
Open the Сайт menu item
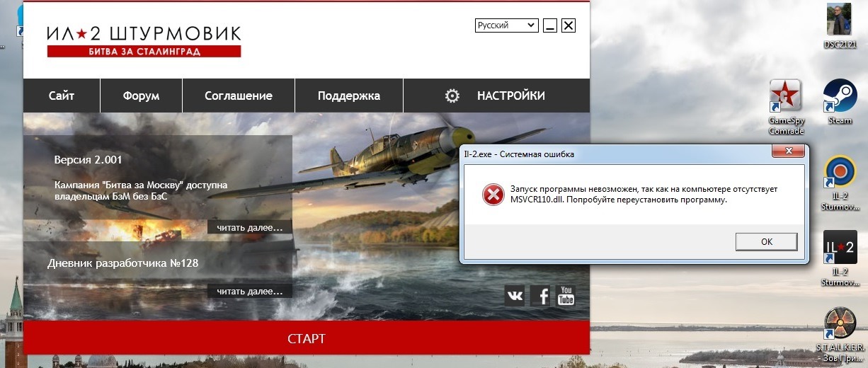[62, 96]
